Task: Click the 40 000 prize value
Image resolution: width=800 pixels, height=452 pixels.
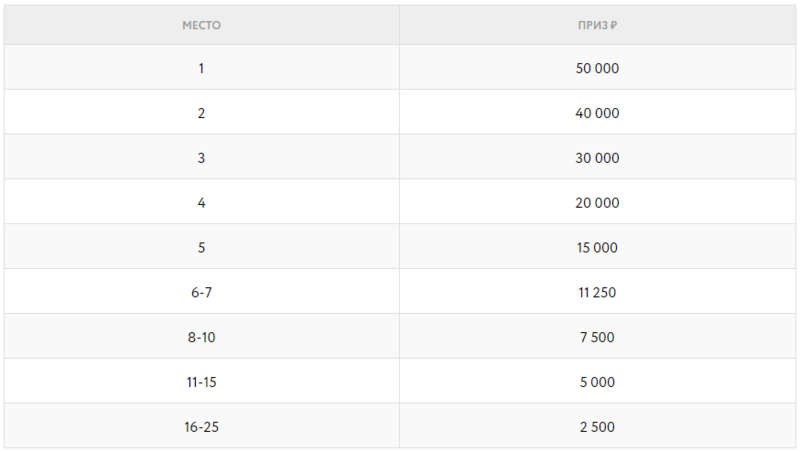Action: 597,113
